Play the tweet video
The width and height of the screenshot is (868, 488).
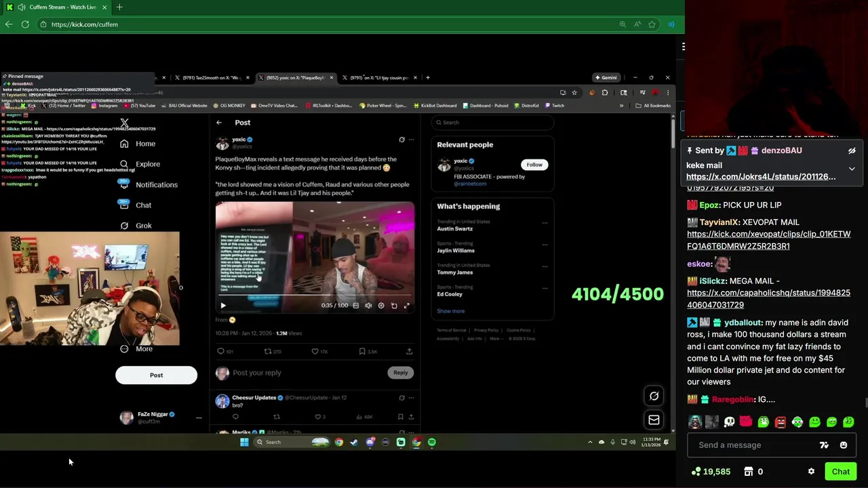click(x=223, y=306)
